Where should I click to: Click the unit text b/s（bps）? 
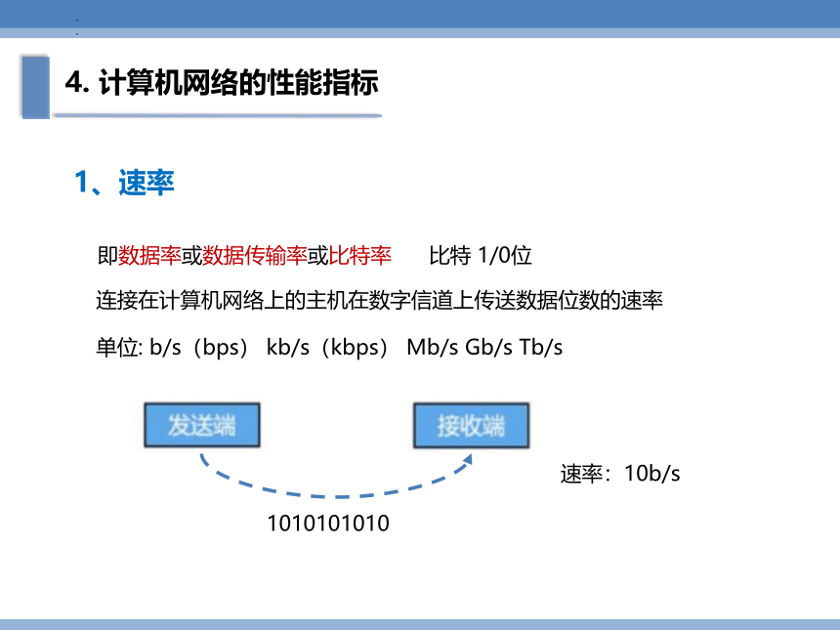coord(199,348)
